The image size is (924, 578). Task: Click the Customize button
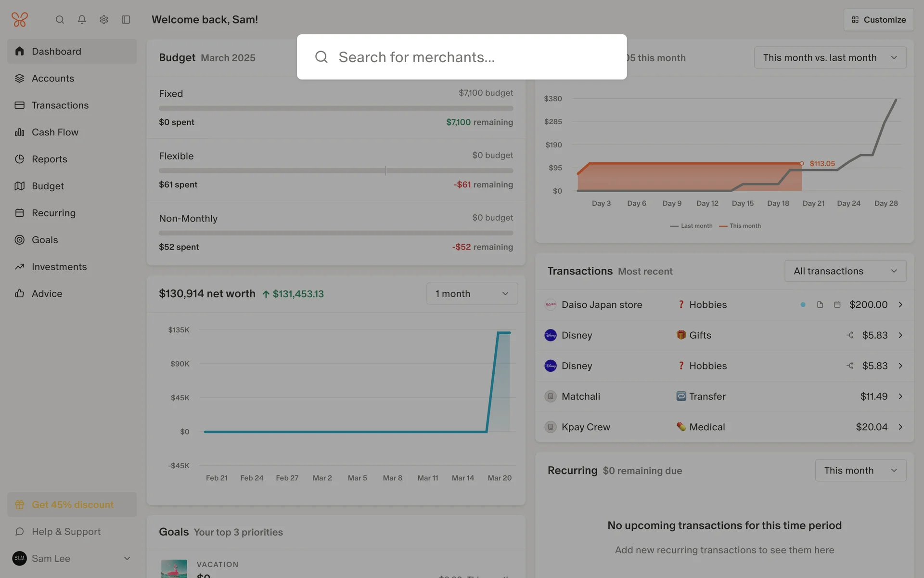[879, 20]
